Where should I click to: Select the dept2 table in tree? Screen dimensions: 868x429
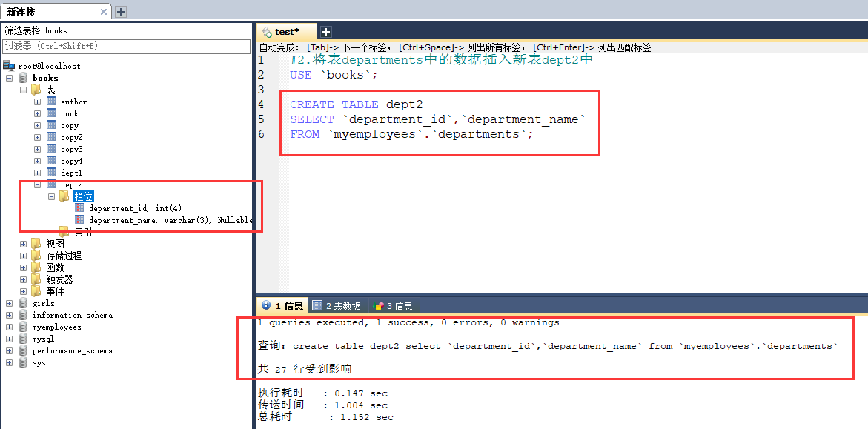(x=71, y=185)
